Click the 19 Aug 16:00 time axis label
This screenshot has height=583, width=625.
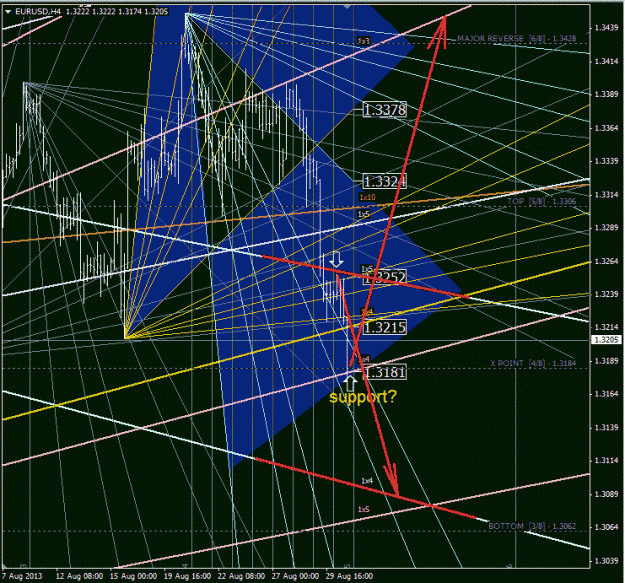[x=187, y=576]
